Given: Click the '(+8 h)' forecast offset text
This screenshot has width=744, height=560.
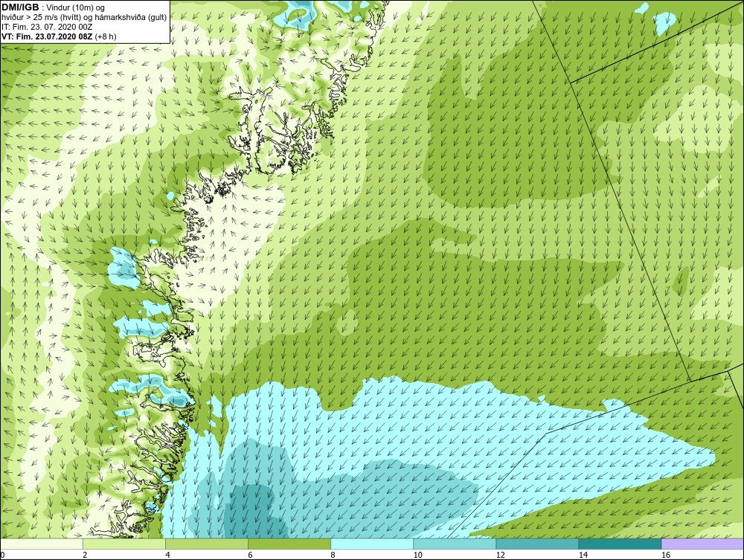Looking at the screenshot, I should 106,36.
